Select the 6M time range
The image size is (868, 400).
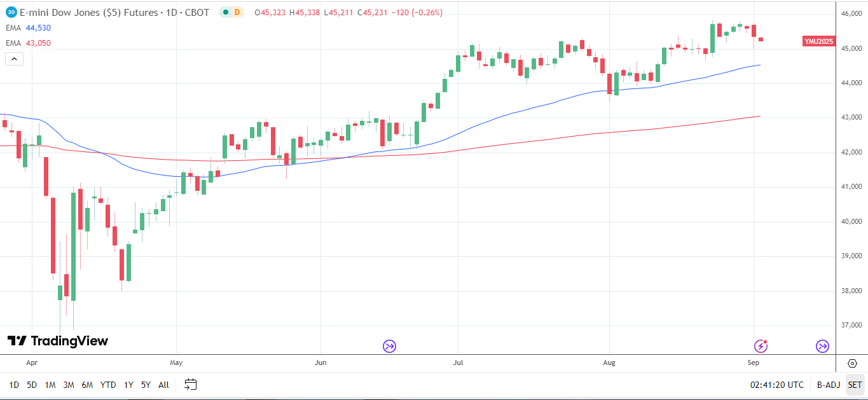click(x=87, y=385)
